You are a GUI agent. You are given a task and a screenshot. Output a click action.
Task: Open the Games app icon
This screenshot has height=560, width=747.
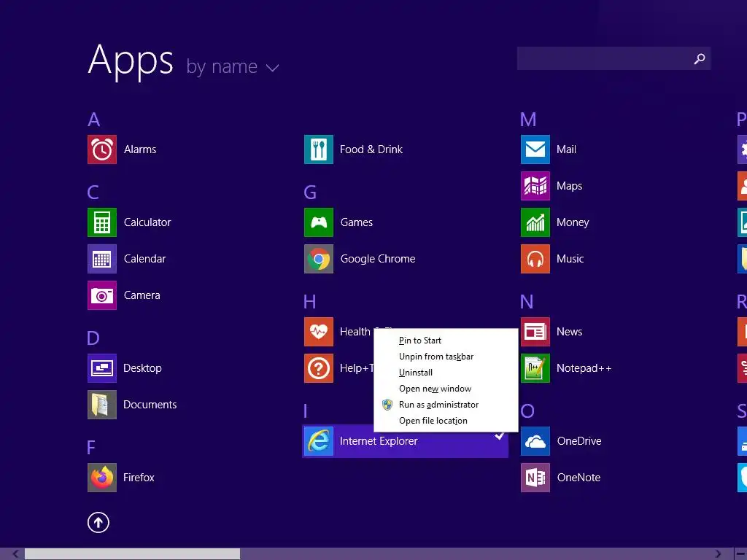pos(319,222)
